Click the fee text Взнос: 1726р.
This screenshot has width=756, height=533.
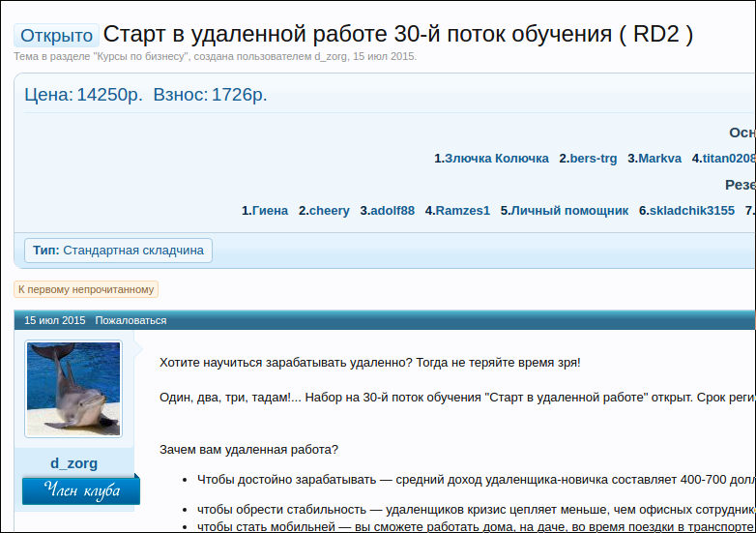pyautogui.click(x=210, y=95)
